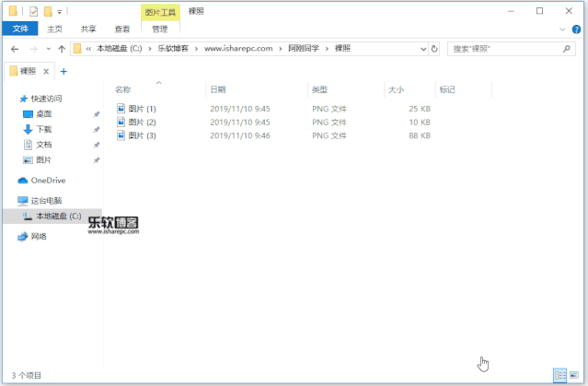
Task: Expand the chevron after www.isharepc.com in breadcrumb
Action: [x=280, y=49]
